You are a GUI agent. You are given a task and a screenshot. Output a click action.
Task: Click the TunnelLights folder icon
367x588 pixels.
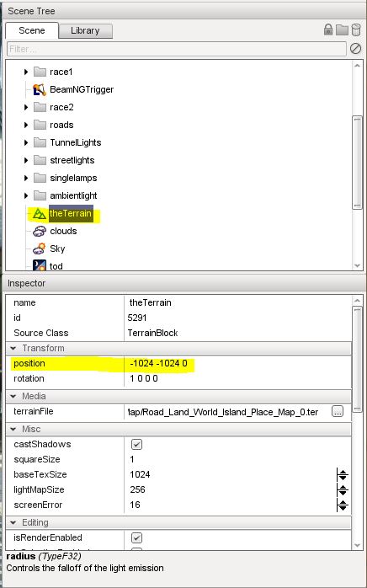click(40, 142)
